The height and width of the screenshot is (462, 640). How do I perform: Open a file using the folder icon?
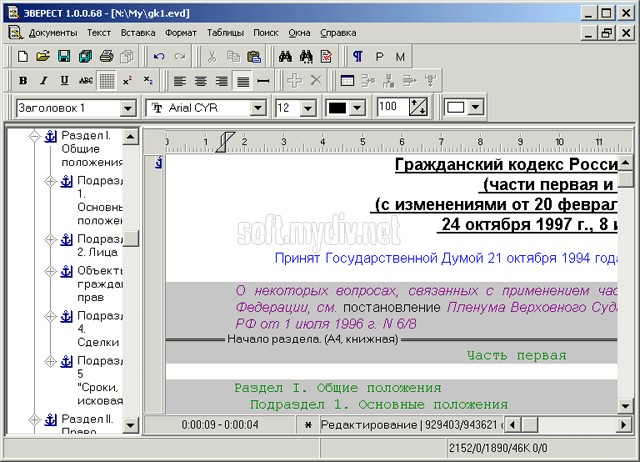click(x=43, y=56)
